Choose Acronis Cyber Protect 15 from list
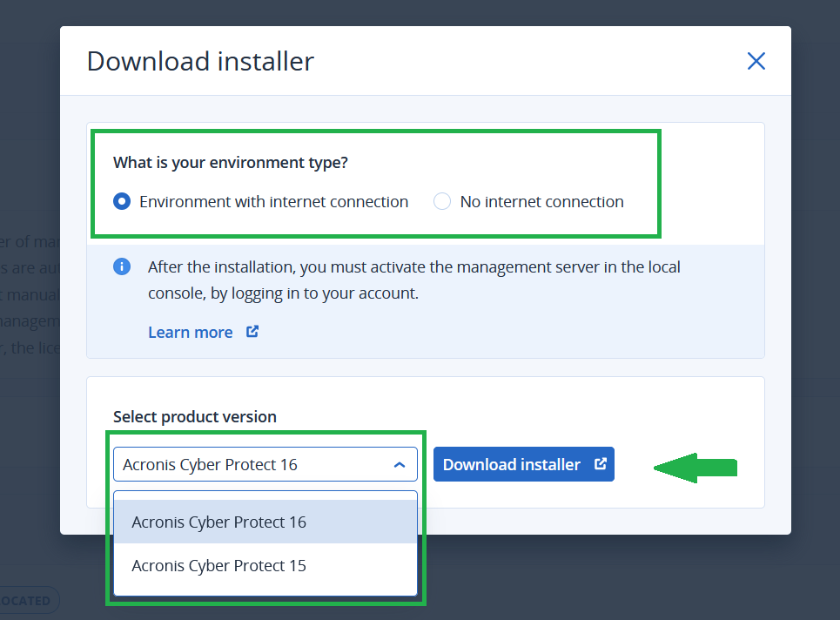The height and width of the screenshot is (620, 840). click(219, 566)
